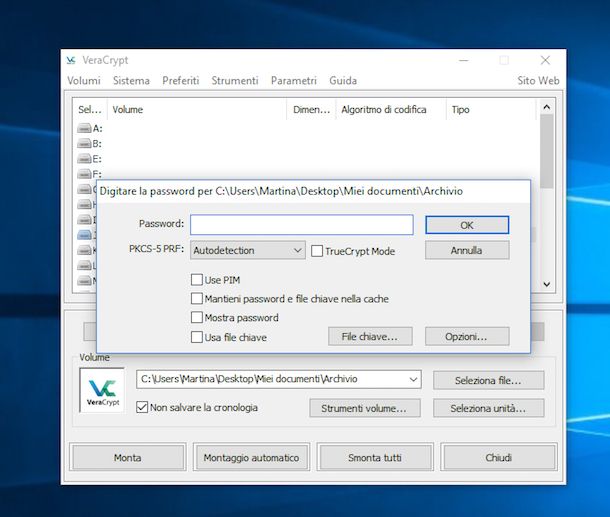Viewport: 610px width, 517px height.
Task: Open the Sito Web menu item
Action: click(x=538, y=81)
